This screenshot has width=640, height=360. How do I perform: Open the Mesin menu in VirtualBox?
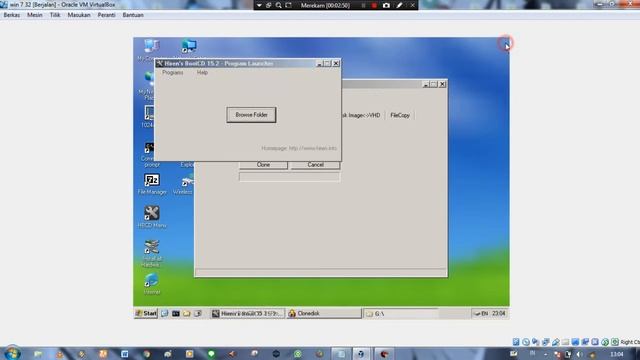point(35,15)
